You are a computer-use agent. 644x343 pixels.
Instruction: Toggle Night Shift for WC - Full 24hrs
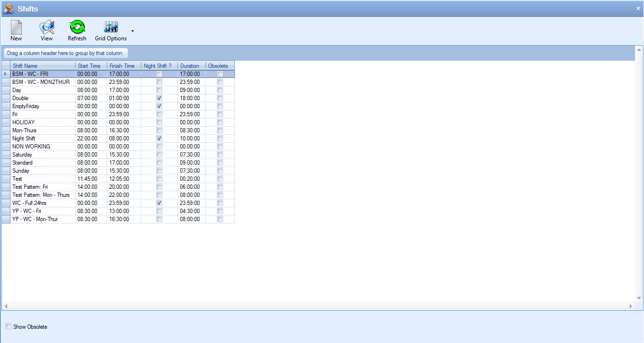[159, 203]
